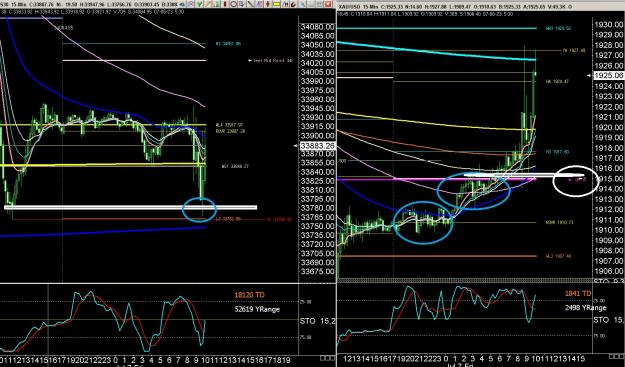625x367 pixels.
Task: Click the 52619 YRange label
Action: pos(257,309)
